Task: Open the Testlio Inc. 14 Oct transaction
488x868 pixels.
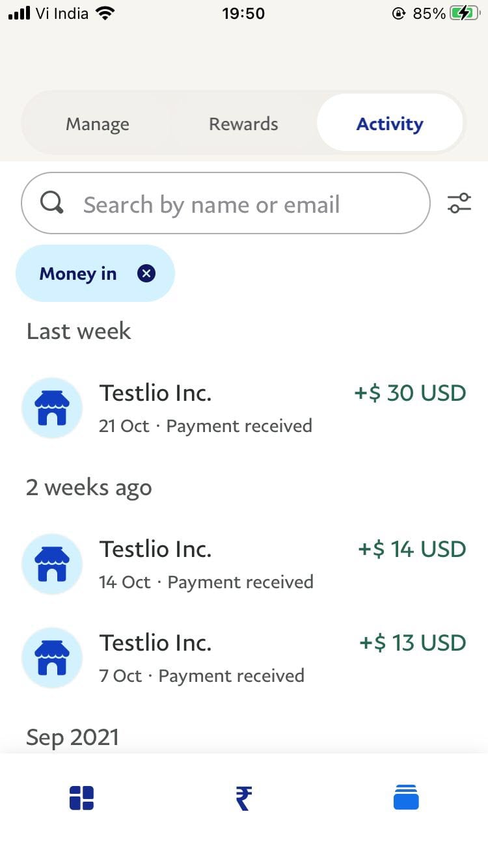Action: click(244, 564)
